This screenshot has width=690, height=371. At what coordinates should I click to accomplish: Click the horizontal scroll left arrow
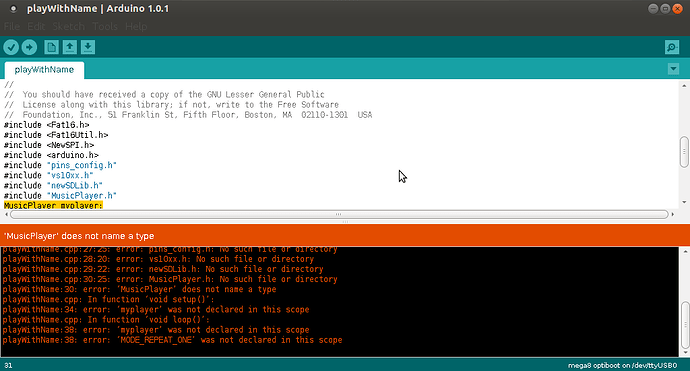[x=6, y=214]
